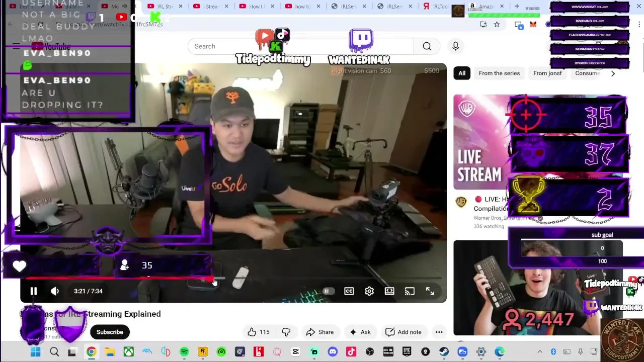Screen dimensions: 644x362
Task: Open File Explorer from the taskbar
Action: click(110, 352)
